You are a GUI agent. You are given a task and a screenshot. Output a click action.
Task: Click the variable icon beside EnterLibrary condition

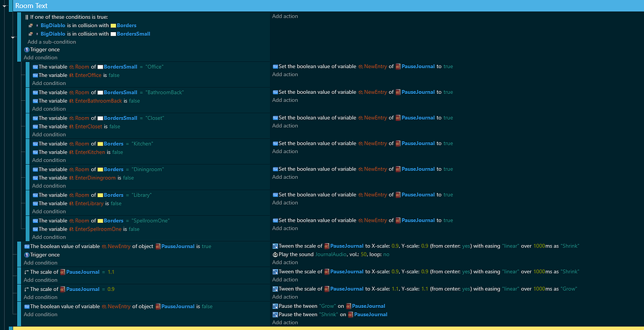(x=35, y=203)
